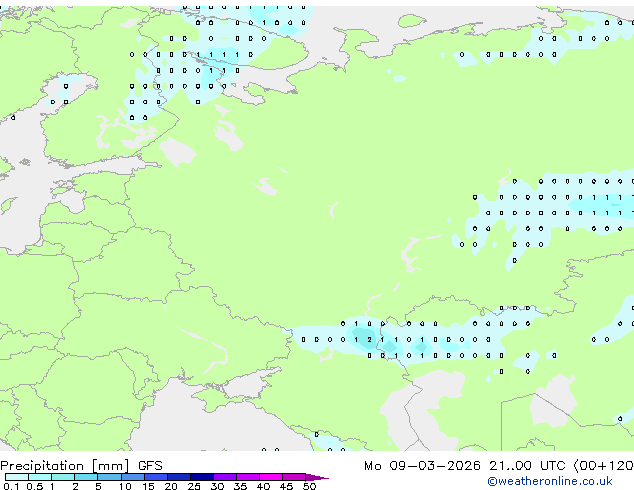Screen dimensions: 634x490
Task: Click the 'GFS' model label
Action: [150, 466]
